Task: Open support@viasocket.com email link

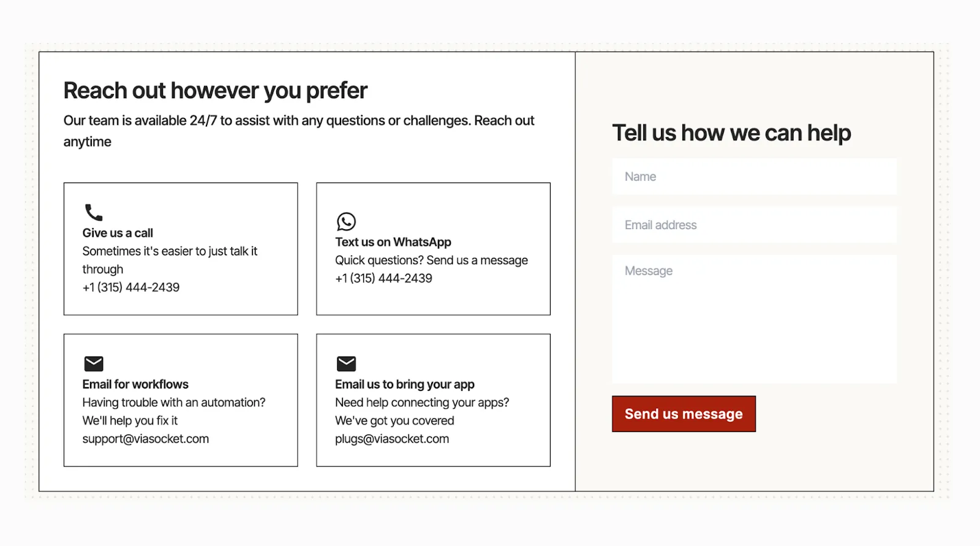Action: (x=146, y=439)
